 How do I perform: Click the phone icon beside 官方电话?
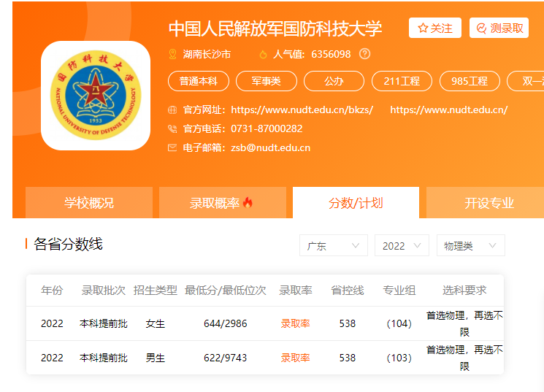pyautogui.click(x=172, y=129)
